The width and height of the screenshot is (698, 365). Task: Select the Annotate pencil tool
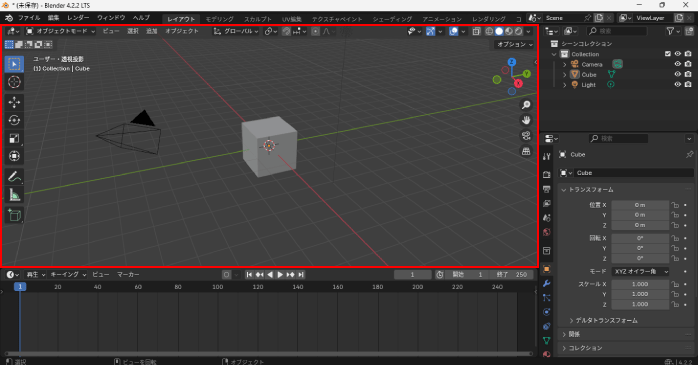14,177
